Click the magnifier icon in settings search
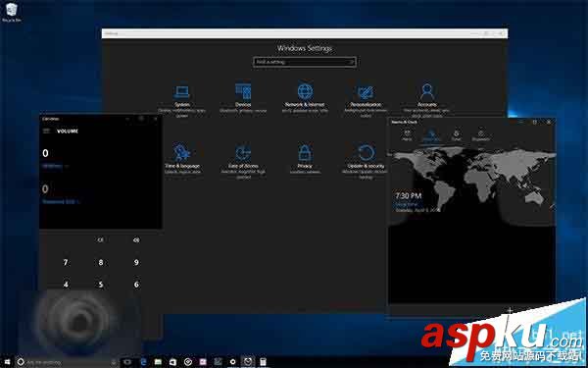Viewport: 588px width, 368px height. pyautogui.click(x=352, y=62)
